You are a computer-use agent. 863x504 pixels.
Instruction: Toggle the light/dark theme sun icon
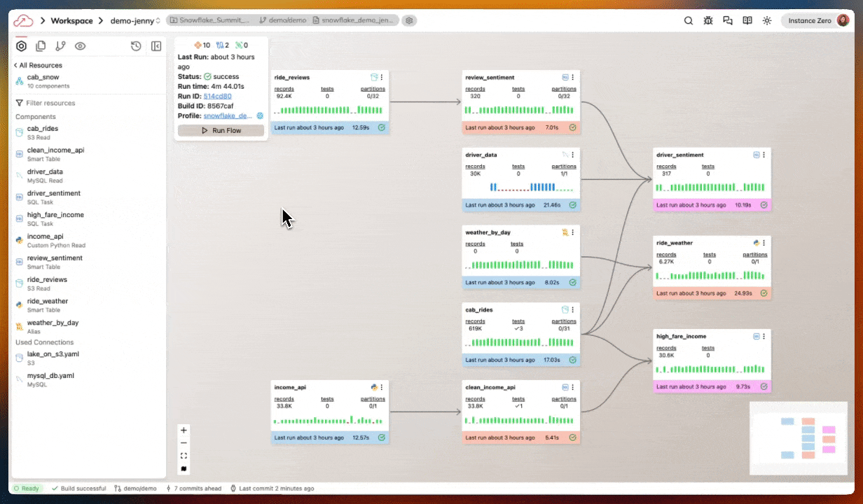click(x=767, y=20)
